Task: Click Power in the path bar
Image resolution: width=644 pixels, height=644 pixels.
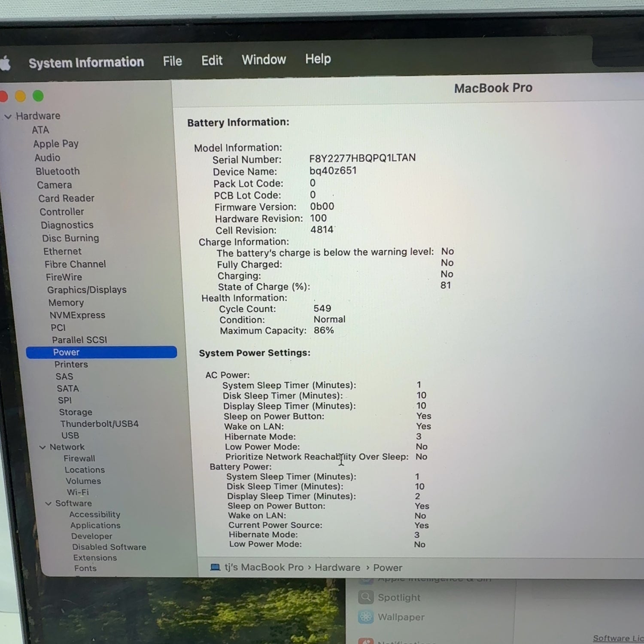Action: click(388, 568)
